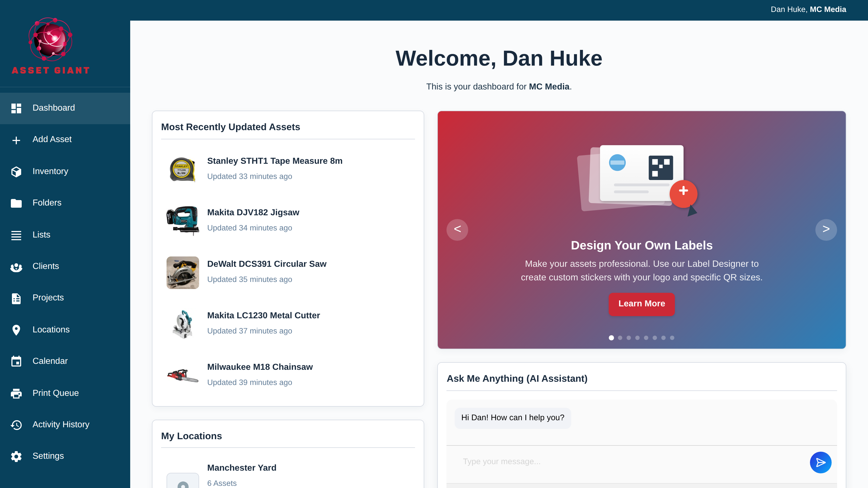Open the DeWalt DCS391 Circular Saw thumbnail
Image resolution: width=868 pixels, height=488 pixels.
183,272
